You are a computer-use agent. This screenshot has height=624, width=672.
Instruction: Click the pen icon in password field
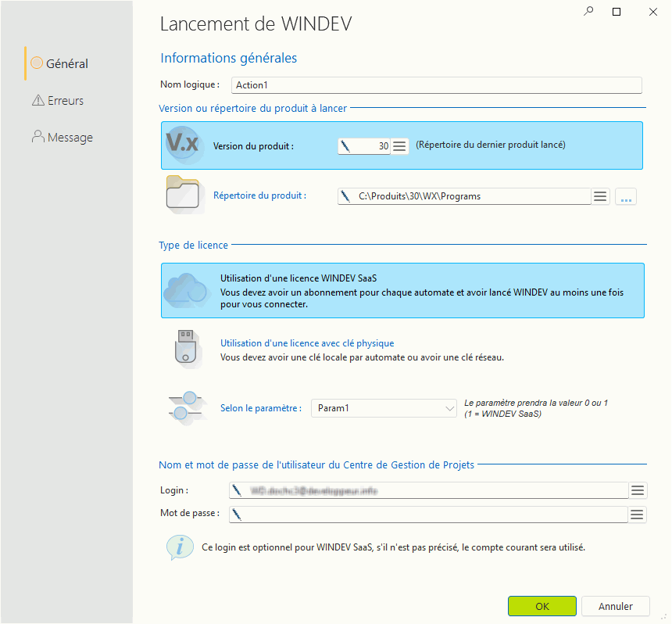point(237,515)
